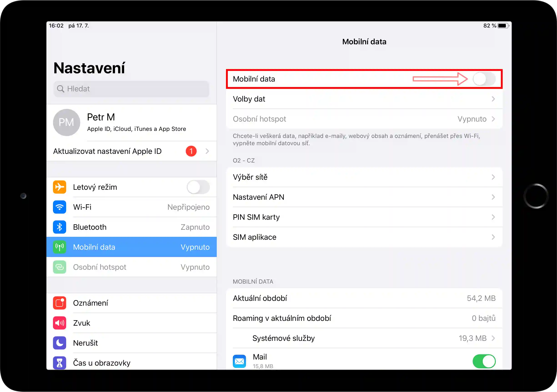Screen dimensions: 557x392
Task: Select Mobilní data in the sidebar
Action: [x=131, y=247]
